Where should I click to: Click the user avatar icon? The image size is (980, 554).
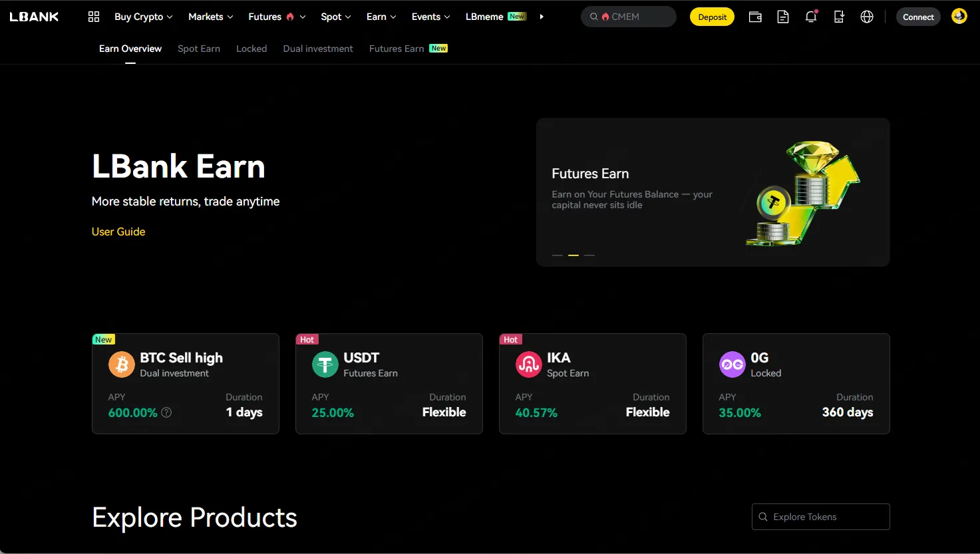(x=959, y=17)
